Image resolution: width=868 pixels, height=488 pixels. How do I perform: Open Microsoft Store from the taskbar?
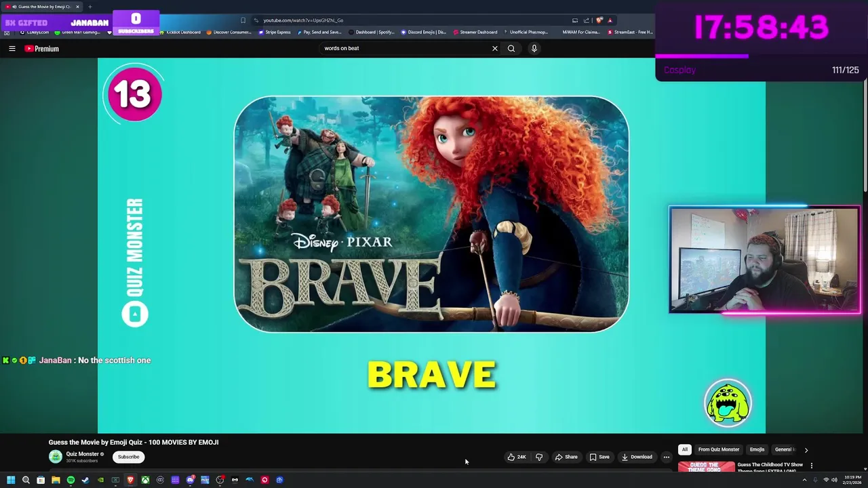41,480
